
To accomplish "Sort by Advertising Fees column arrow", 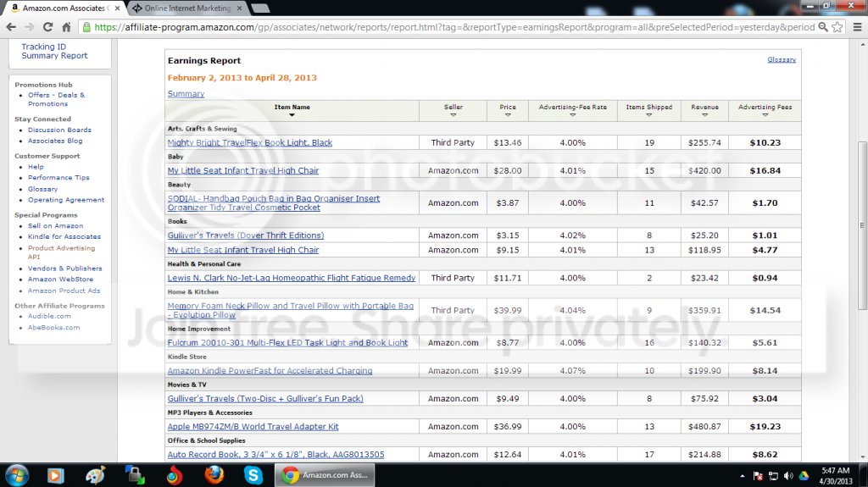I will (765, 115).
